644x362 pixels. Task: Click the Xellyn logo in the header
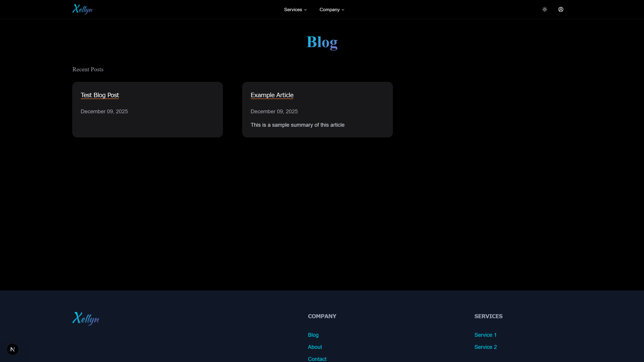point(83,9)
